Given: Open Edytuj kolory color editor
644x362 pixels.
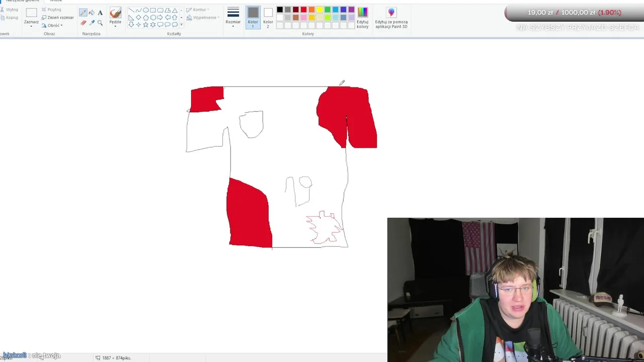Looking at the screenshot, I should point(363,17).
